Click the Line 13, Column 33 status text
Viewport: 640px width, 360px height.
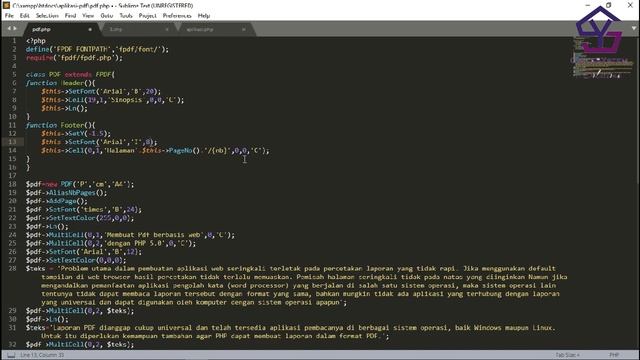click(42, 355)
